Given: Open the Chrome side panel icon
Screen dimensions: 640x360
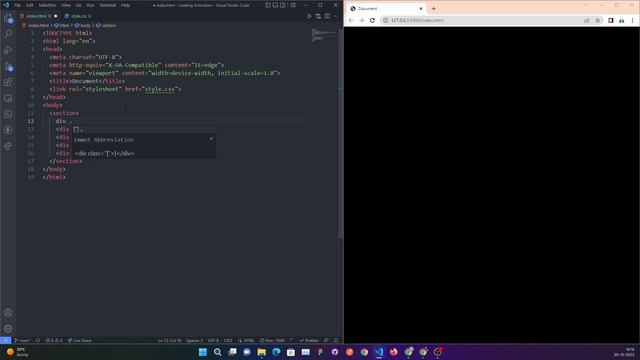Looking at the screenshot, I should point(611,20).
